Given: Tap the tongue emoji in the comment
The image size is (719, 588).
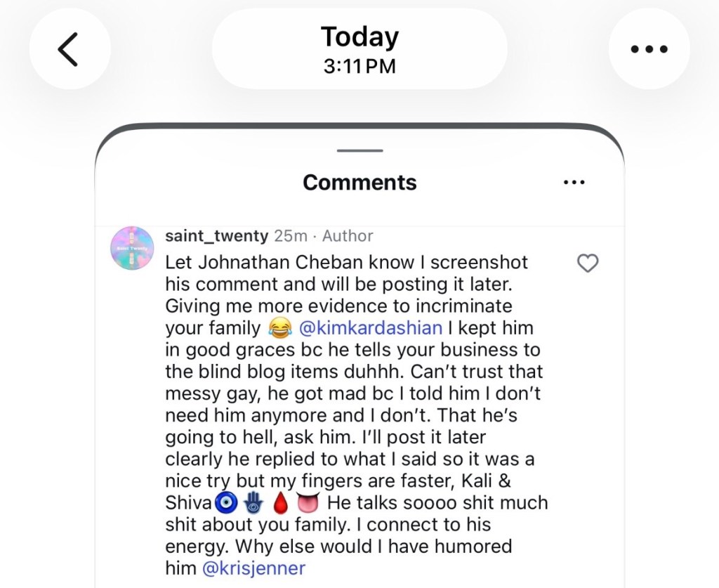Looking at the screenshot, I should pos(308,503).
